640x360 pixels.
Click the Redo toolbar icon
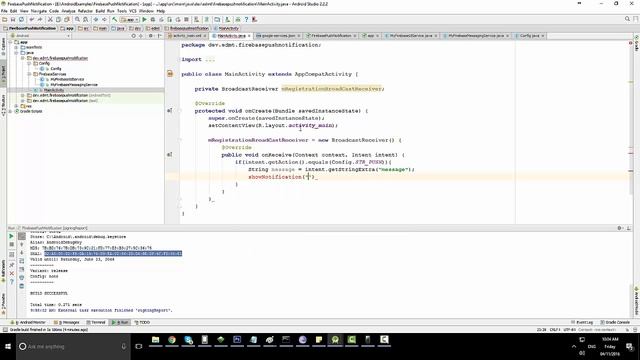pyautogui.click(x=40, y=19)
